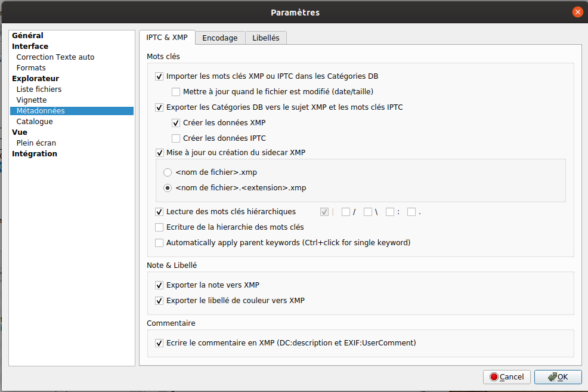
Task: Click the red Cancel button
Action: tap(507, 377)
